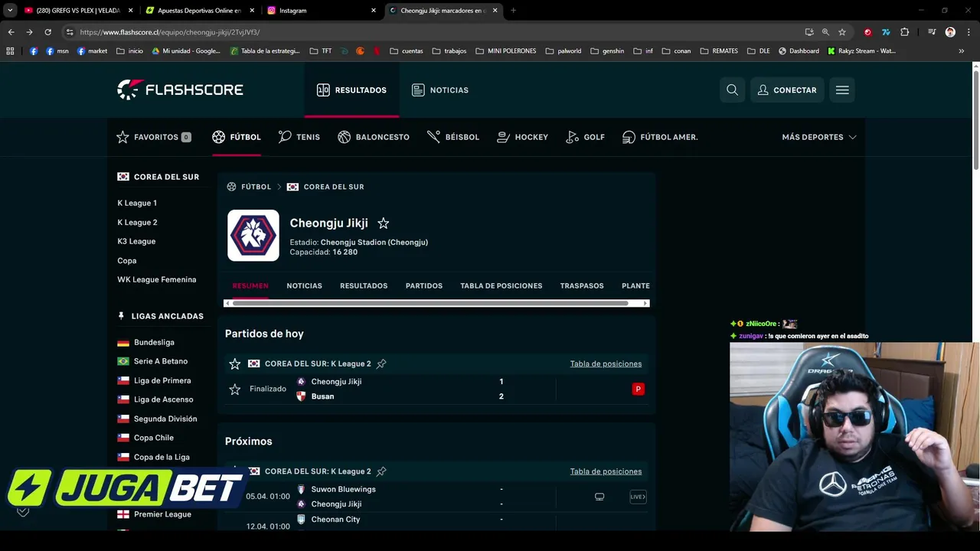Image resolution: width=980 pixels, height=551 pixels.
Task: Open Copa in the Corea del Sur sidebar
Action: [127, 261]
